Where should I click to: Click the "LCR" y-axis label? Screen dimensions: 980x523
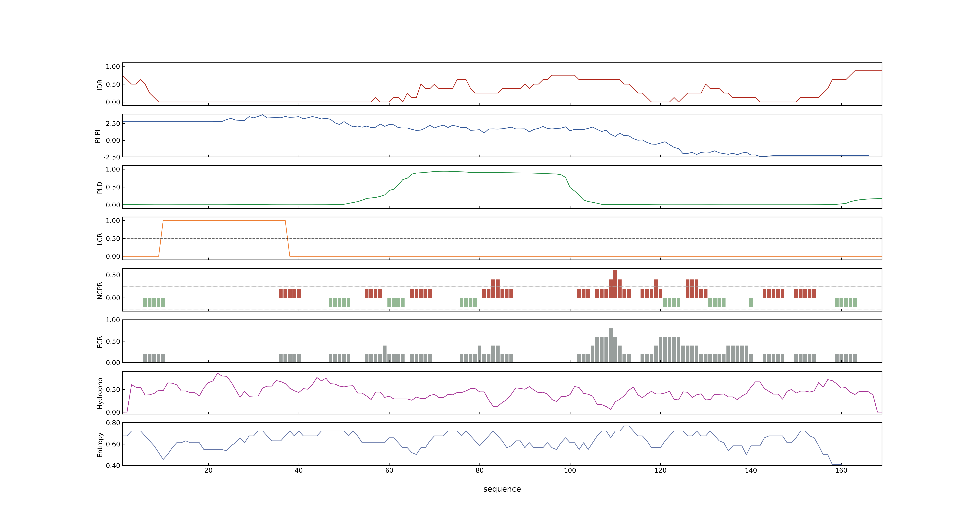coord(100,239)
